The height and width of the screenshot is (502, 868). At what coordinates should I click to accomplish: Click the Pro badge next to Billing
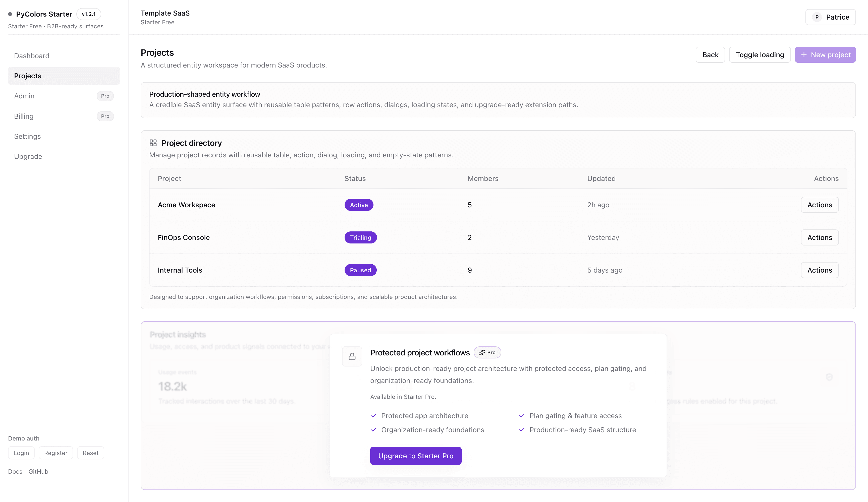[x=105, y=116]
